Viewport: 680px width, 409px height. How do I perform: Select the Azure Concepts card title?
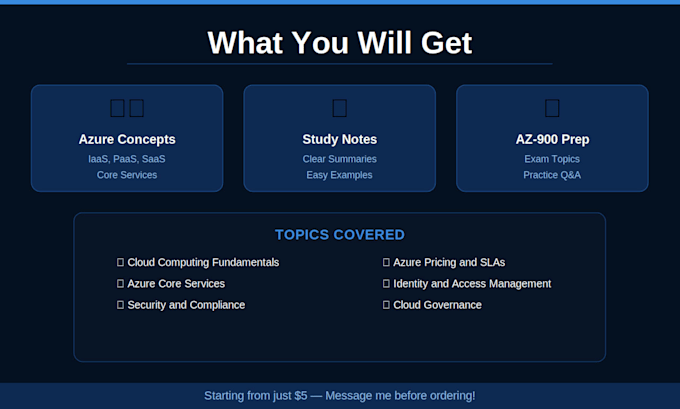127,139
